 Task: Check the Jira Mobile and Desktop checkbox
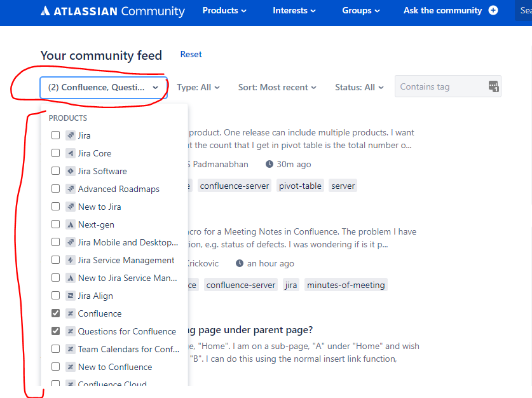pyautogui.click(x=56, y=242)
